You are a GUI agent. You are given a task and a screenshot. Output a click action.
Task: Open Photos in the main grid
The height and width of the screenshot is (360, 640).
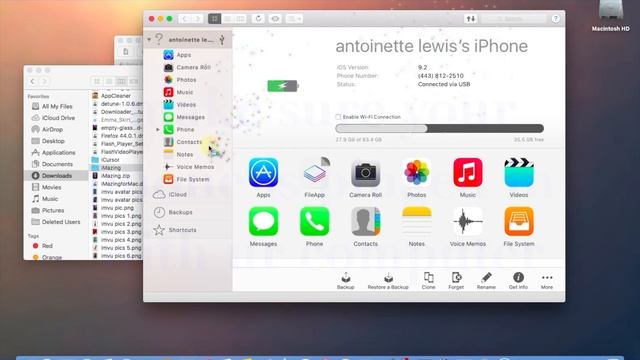(x=416, y=173)
